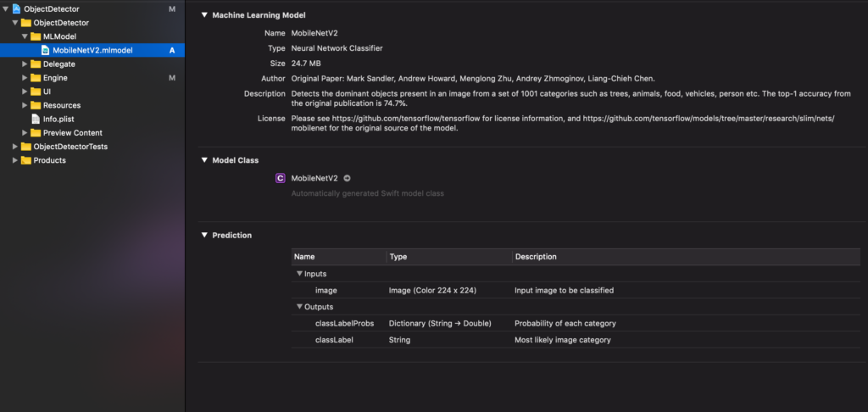Screen dimensions: 868x412
Task: Click the Type column header
Action: click(x=449, y=257)
